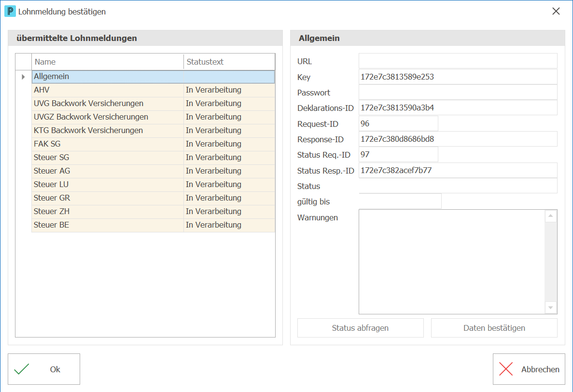Select the UVG Backwork Versicherungen row
This screenshot has height=392, width=573.
[153, 104]
